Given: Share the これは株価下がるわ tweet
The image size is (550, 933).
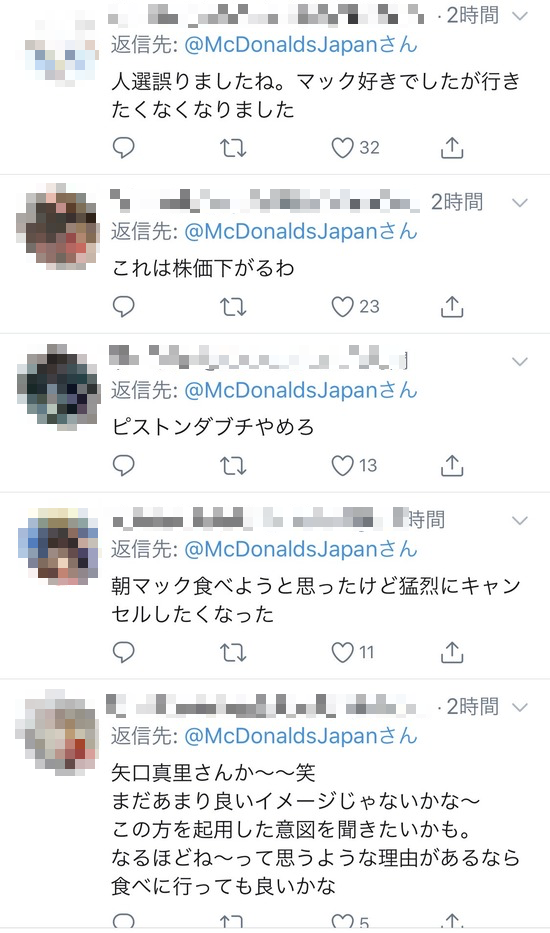Looking at the screenshot, I should [452, 306].
